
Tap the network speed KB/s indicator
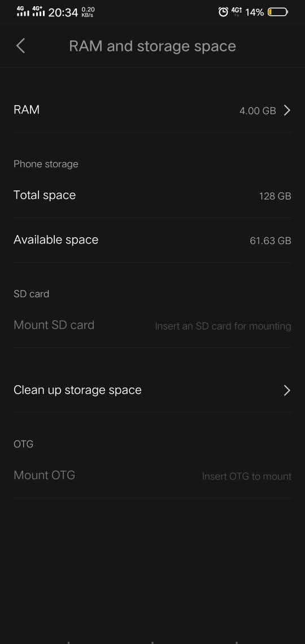(88, 12)
